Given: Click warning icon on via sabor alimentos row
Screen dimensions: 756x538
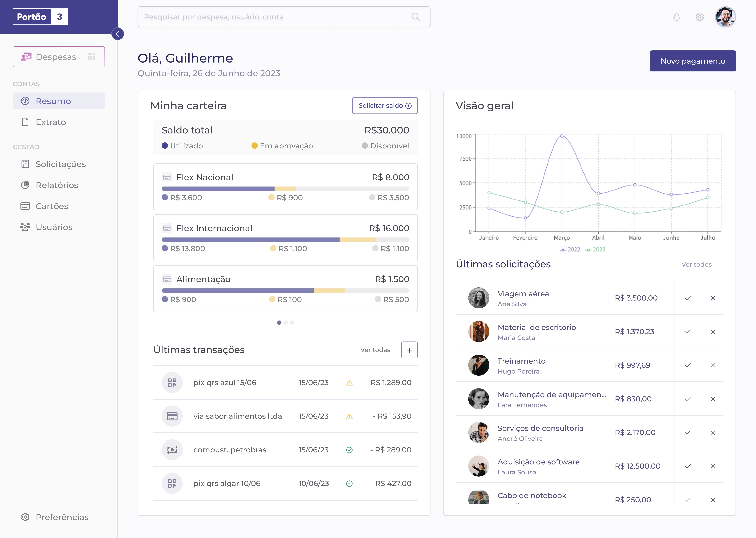Looking at the screenshot, I should 349,416.
